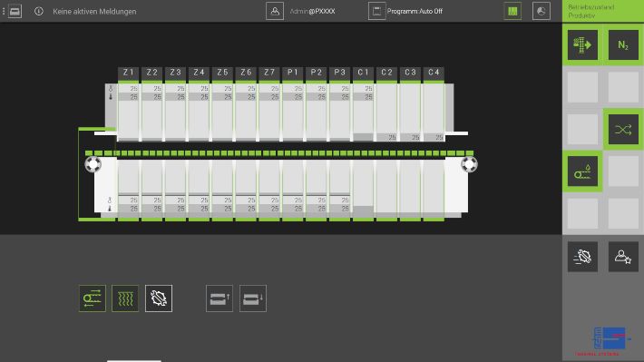
Task: Click the raise hood icon with up arrow
Action: (220, 298)
